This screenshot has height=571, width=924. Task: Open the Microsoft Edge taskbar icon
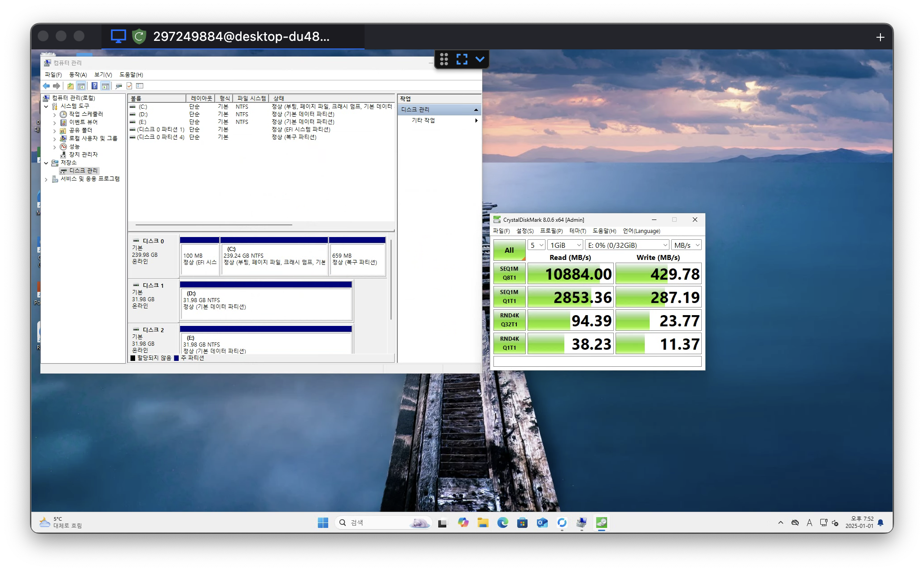502,523
